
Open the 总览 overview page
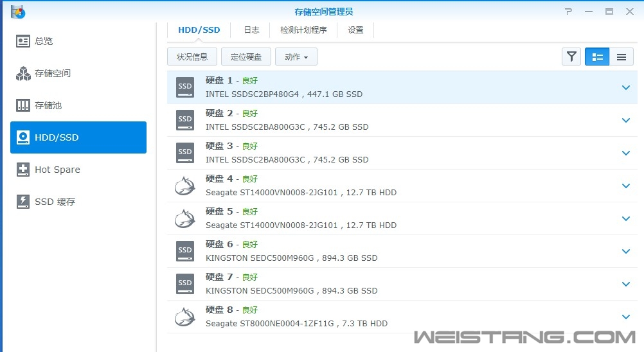coord(78,41)
